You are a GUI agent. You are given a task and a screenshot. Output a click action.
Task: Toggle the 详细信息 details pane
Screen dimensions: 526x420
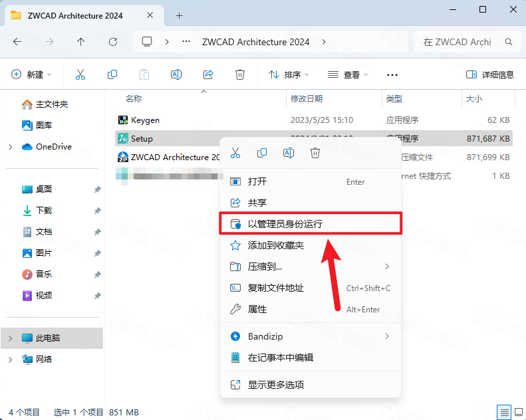point(490,75)
